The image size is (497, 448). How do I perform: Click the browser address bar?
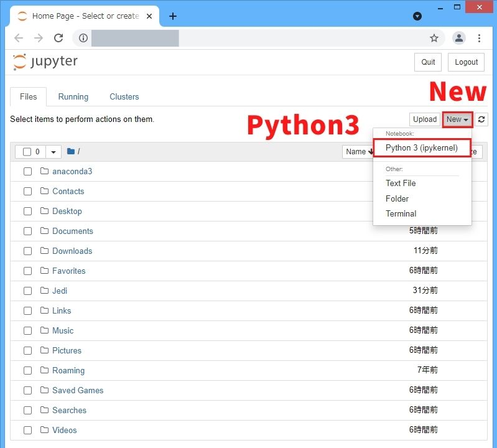tap(258, 38)
